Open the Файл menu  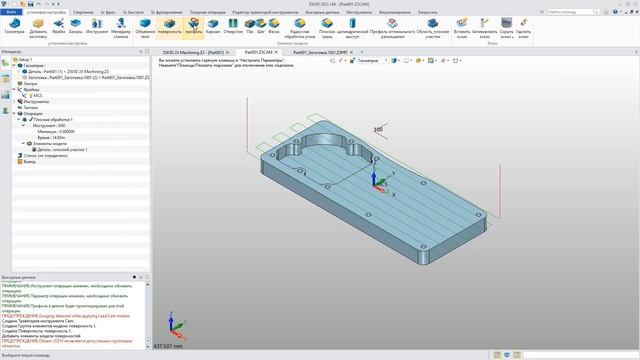pyautogui.click(x=11, y=12)
